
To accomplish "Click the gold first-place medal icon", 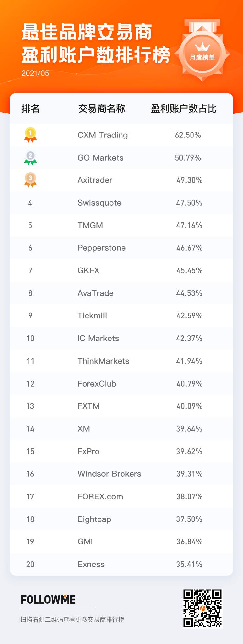I will point(30,135).
